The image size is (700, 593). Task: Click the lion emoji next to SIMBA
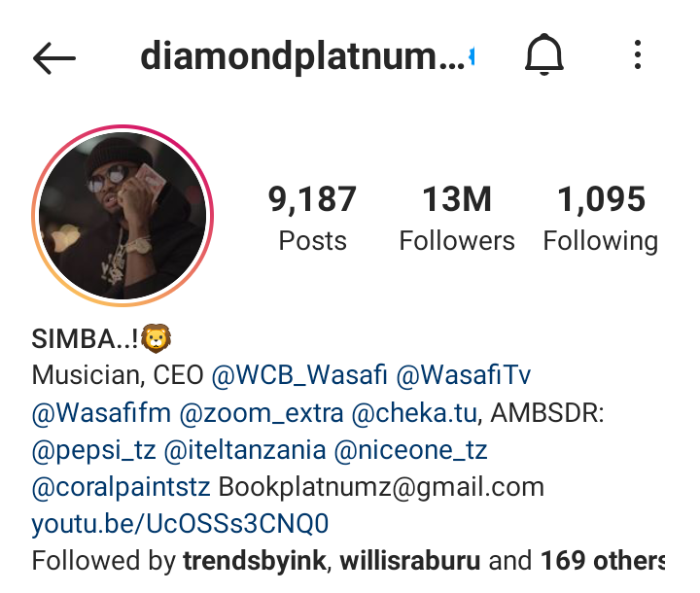click(x=156, y=338)
